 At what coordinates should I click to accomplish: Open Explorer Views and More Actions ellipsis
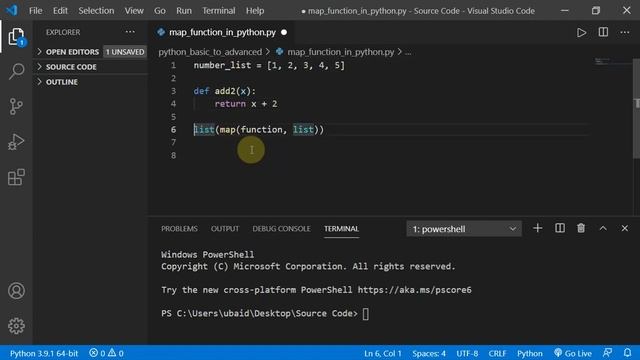coord(130,32)
